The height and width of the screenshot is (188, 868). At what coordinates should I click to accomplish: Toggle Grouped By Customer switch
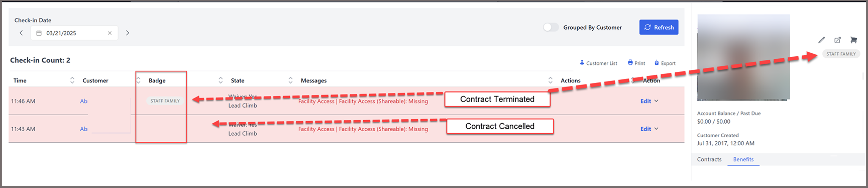551,27
